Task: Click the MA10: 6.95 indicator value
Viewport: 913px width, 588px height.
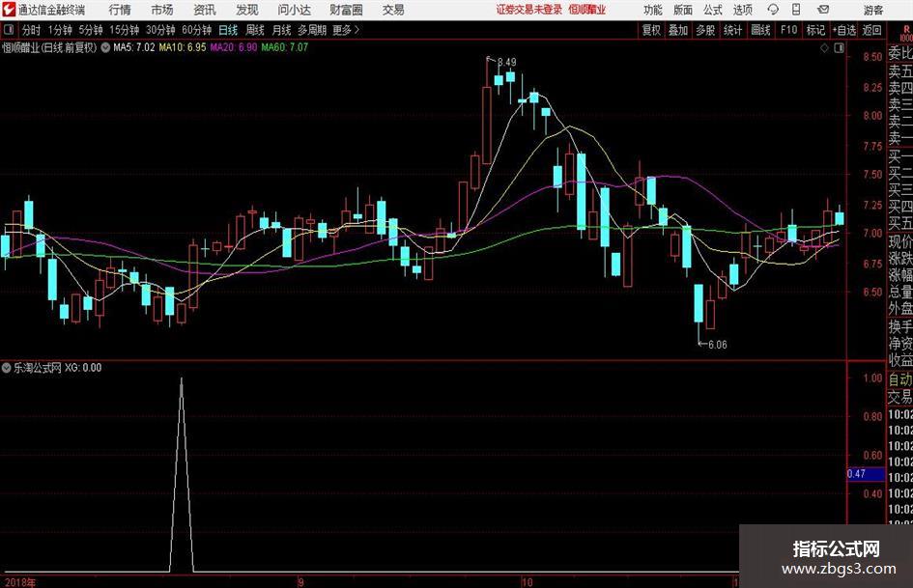Action: tap(183, 47)
